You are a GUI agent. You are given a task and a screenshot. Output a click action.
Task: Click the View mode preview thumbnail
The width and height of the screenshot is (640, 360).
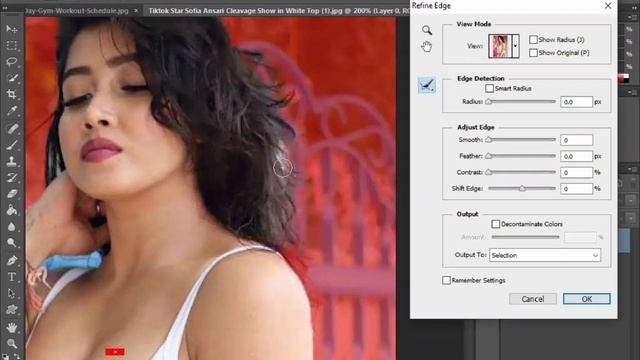[x=500, y=46]
